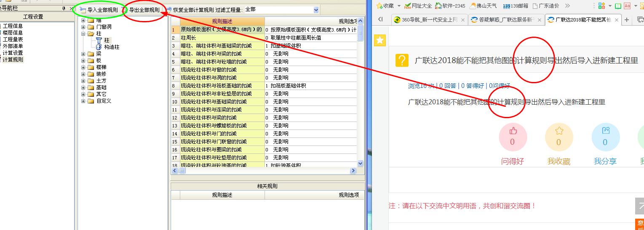Expand the 基础 folder node
This screenshot has height=230, width=644.
[83, 87]
